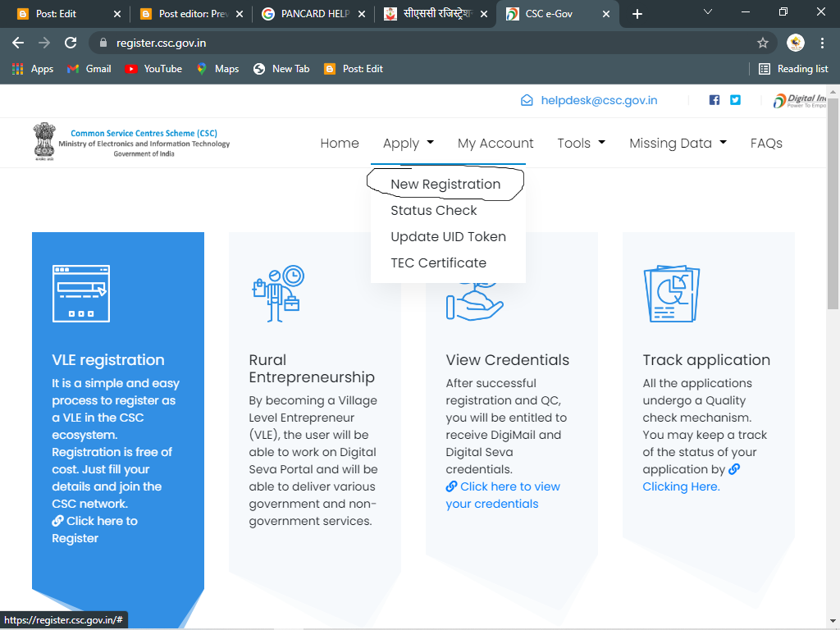Go to Home in the navigation
The height and width of the screenshot is (630, 840).
(x=340, y=143)
